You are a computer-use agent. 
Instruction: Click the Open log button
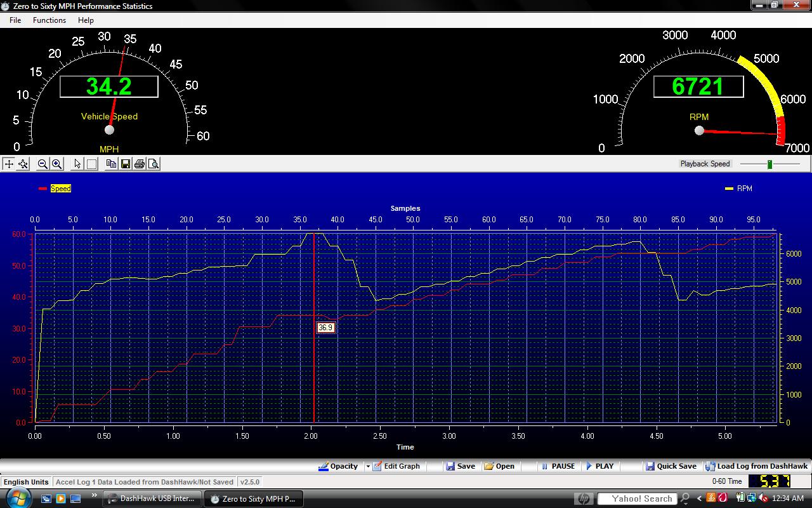(x=499, y=466)
